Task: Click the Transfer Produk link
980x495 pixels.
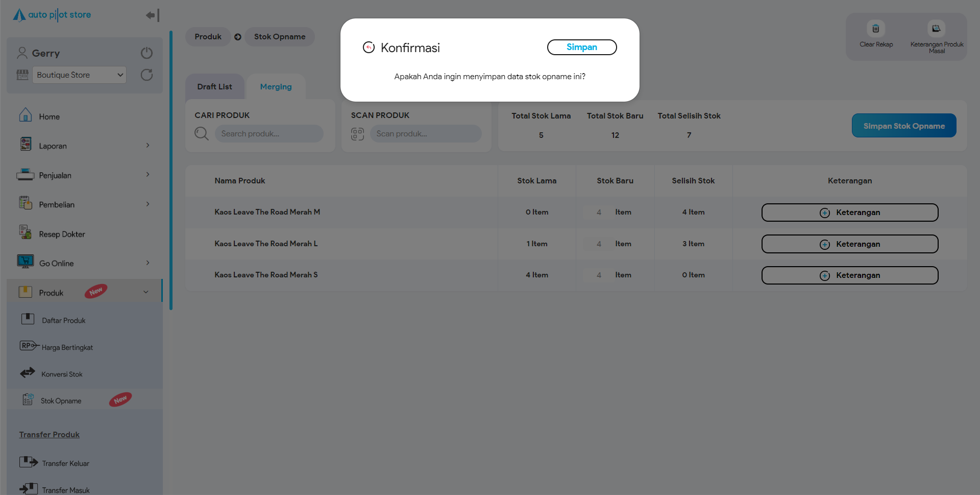Action: [50, 435]
